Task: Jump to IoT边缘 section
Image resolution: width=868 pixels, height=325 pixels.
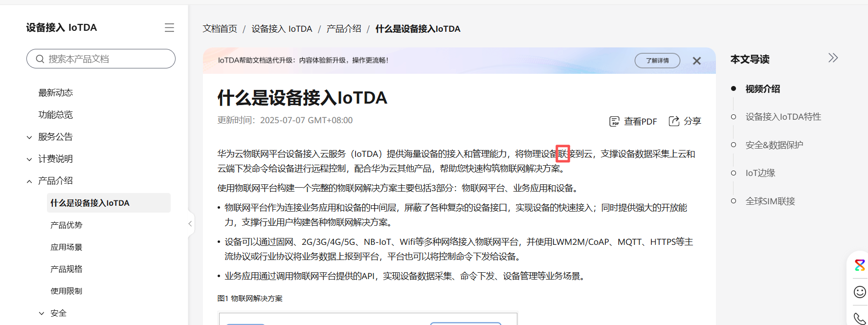Action: 760,173
